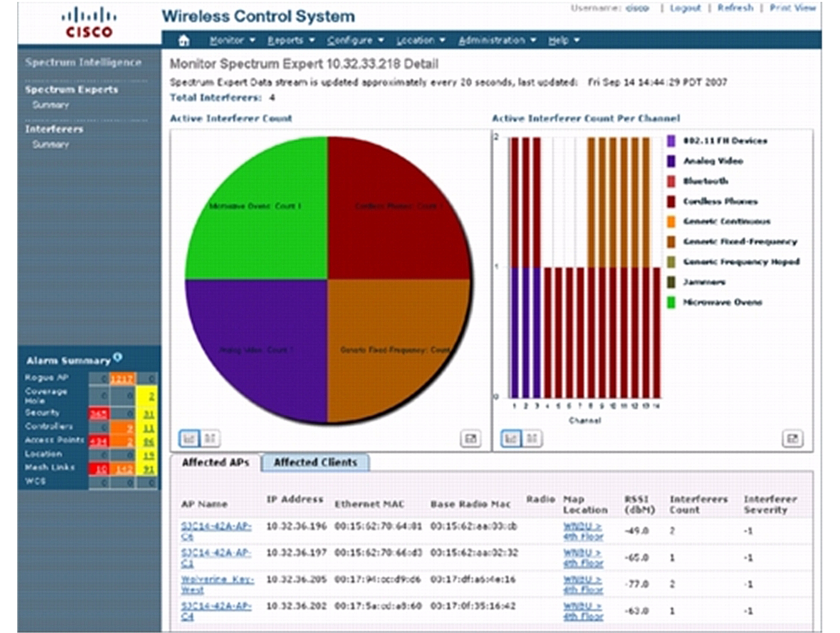Click the Jammers legend swatch
The image size is (840, 633).
[x=671, y=282]
